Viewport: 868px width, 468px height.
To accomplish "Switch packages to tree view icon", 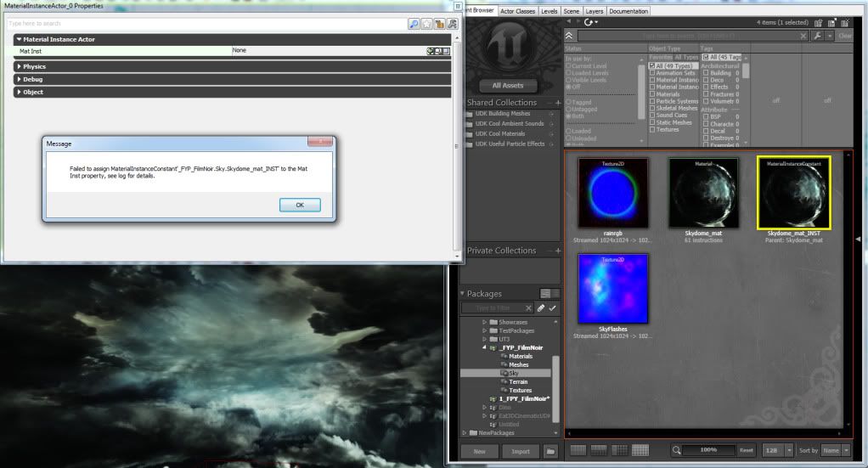I will coord(545,294).
